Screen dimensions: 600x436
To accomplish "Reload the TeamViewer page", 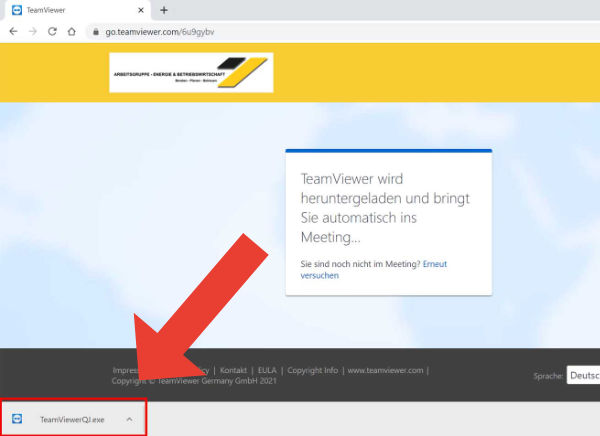I will [x=52, y=31].
